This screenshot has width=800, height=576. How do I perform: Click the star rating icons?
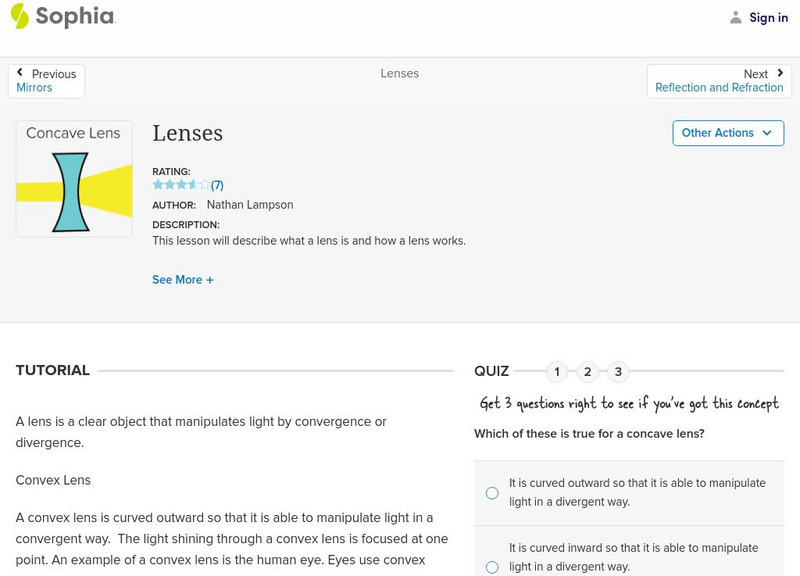coord(181,185)
